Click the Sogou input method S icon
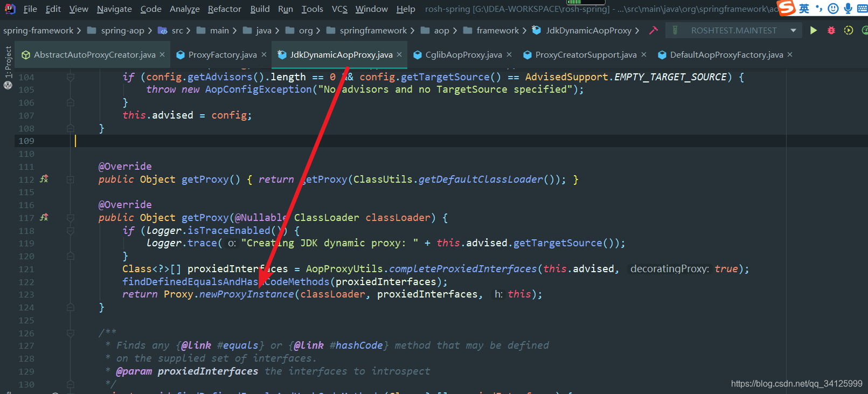This screenshot has width=868, height=394. pyautogui.click(x=786, y=8)
